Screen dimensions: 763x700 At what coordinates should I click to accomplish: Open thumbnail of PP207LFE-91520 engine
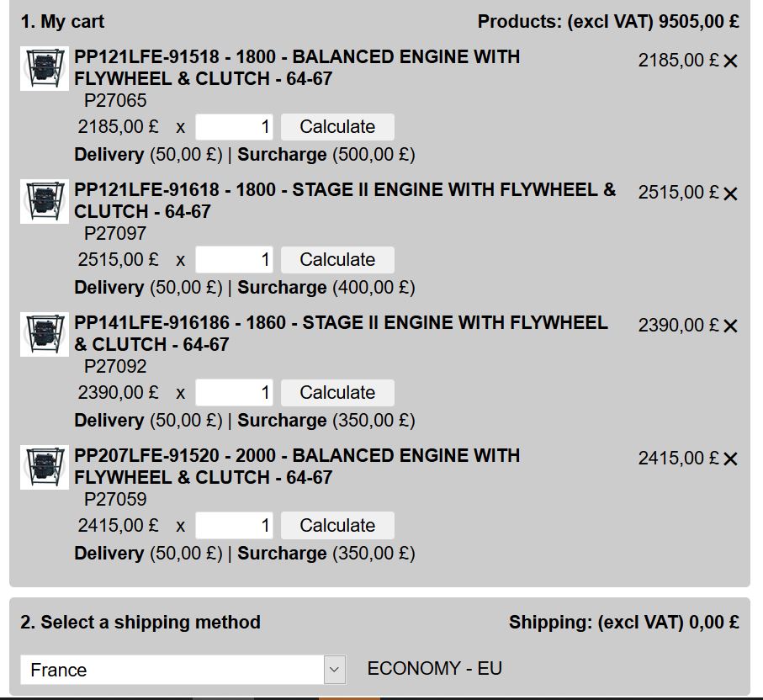click(x=45, y=467)
